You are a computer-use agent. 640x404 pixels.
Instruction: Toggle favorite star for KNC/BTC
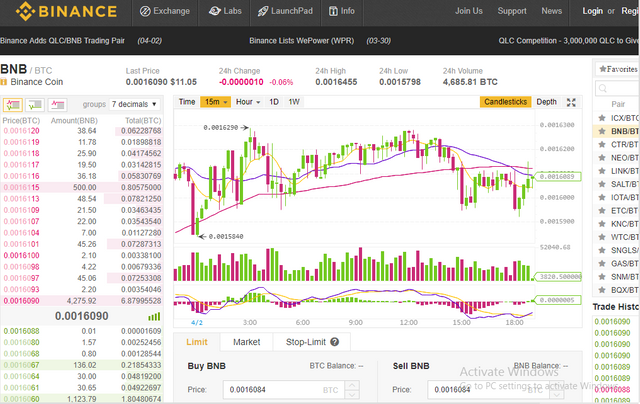point(602,224)
